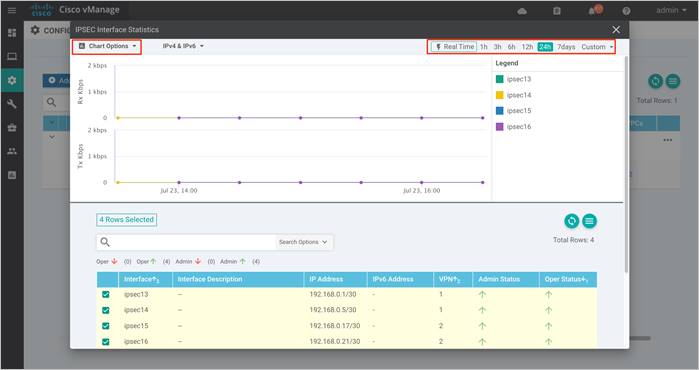Image resolution: width=699 pixels, height=370 pixels.
Task: Open the Dashboard sidebar icon
Action: coord(12,33)
